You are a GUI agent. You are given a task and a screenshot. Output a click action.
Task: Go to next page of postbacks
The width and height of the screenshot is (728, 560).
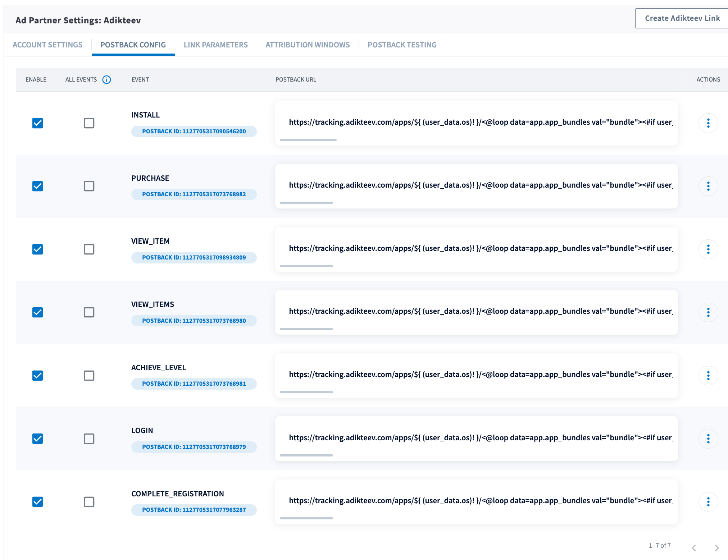(716, 548)
